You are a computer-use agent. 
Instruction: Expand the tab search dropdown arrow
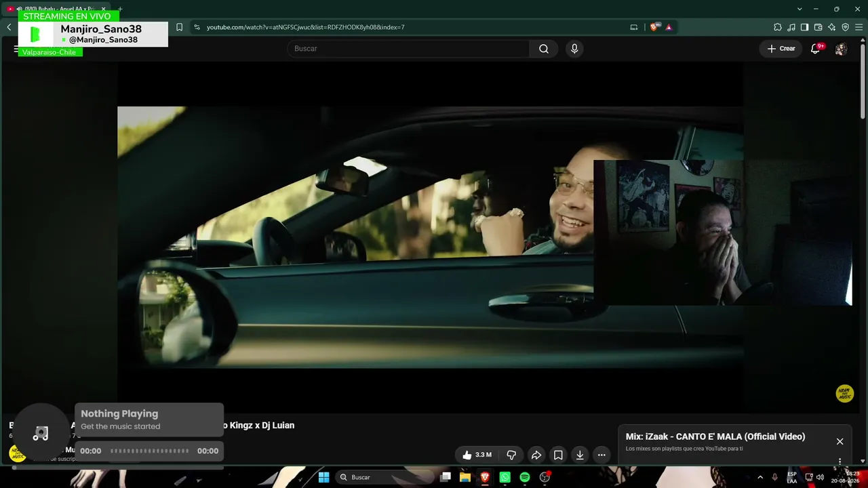(800, 9)
